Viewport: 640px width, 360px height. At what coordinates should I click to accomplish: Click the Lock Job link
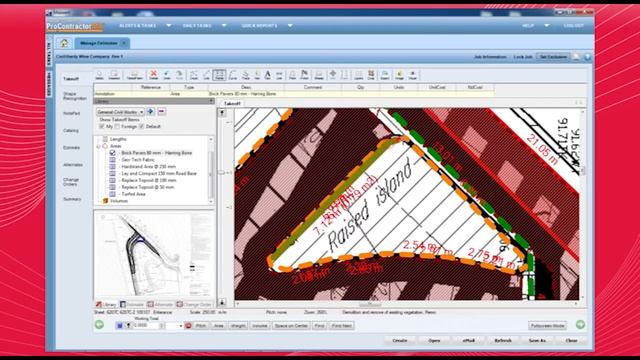click(x=523, y=57)
